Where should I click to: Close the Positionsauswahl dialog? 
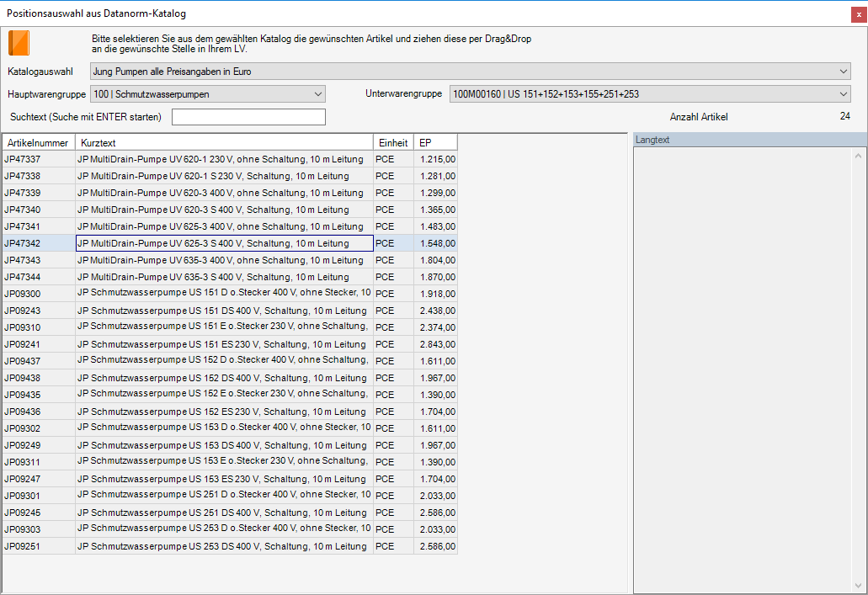(859, 14)
